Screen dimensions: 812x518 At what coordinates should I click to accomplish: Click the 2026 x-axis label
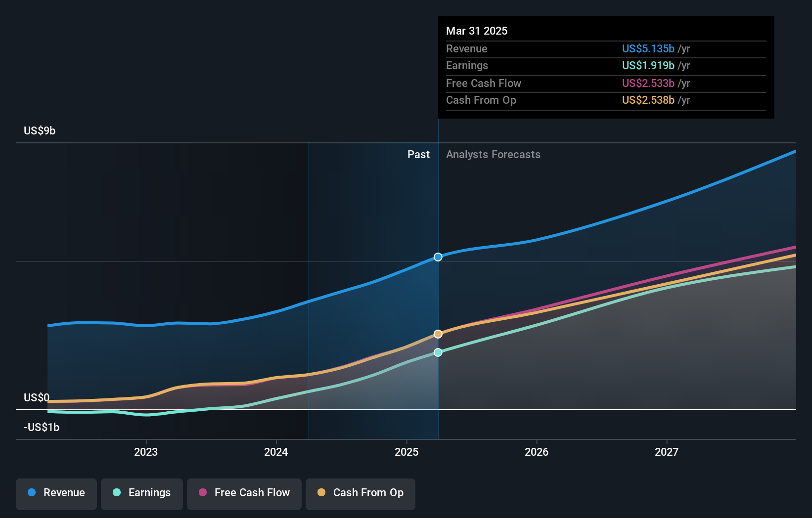tap(537, 452)
